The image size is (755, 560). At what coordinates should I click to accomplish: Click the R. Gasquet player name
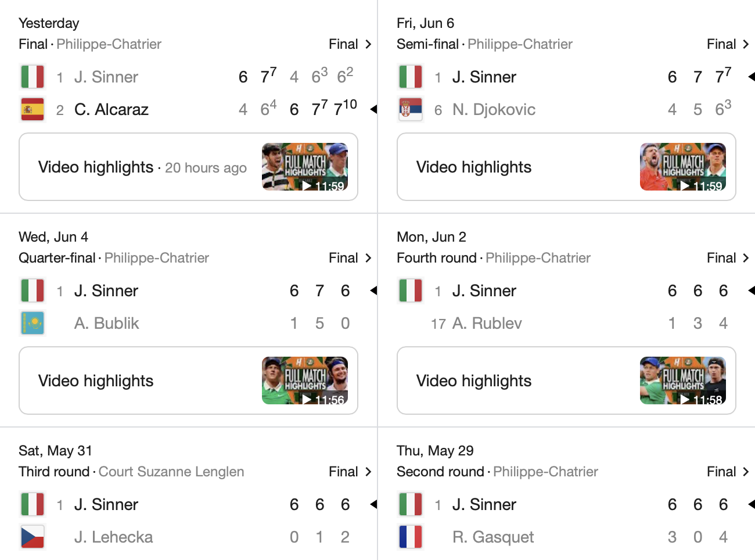(493, 537)
